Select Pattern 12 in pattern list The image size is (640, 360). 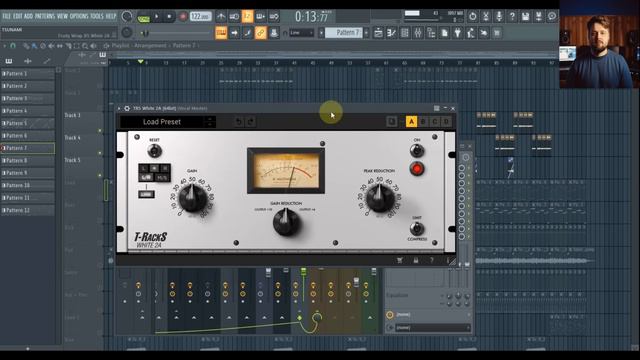(x=27, y=210)
